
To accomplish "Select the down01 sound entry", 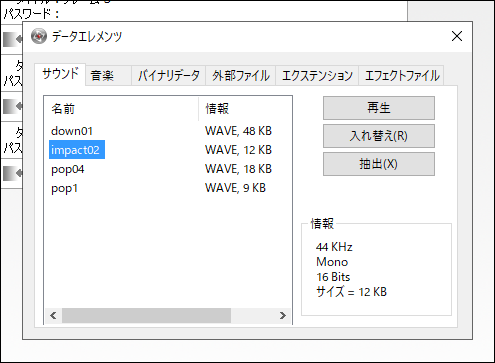I will (72, 131).
